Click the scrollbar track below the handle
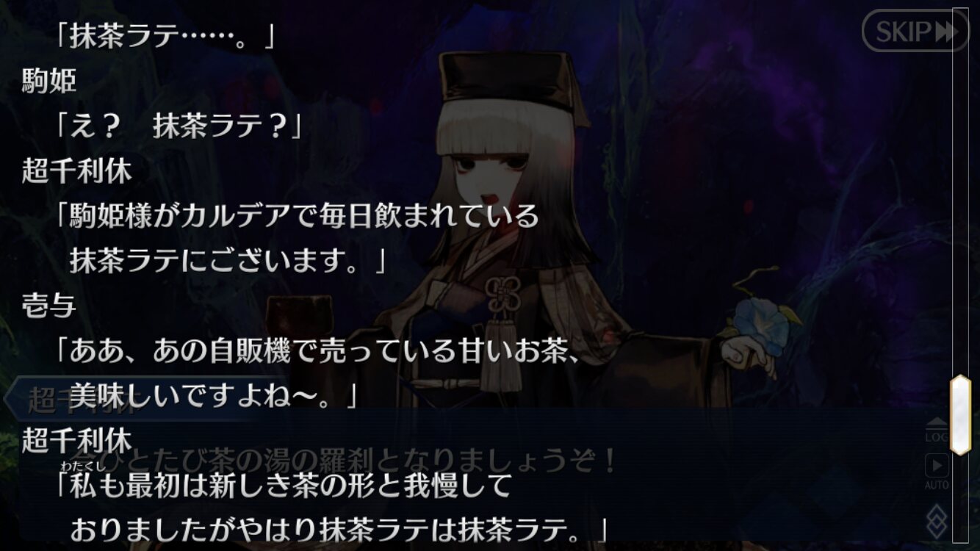The width and height of the screenshot is (980, 551). [960, 500]
